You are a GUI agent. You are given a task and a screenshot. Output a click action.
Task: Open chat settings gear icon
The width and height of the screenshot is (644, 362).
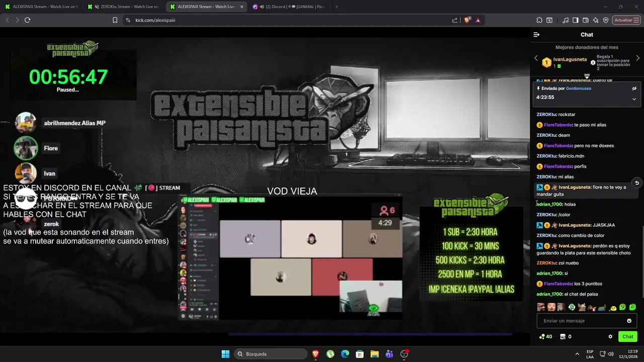point(610,337)
